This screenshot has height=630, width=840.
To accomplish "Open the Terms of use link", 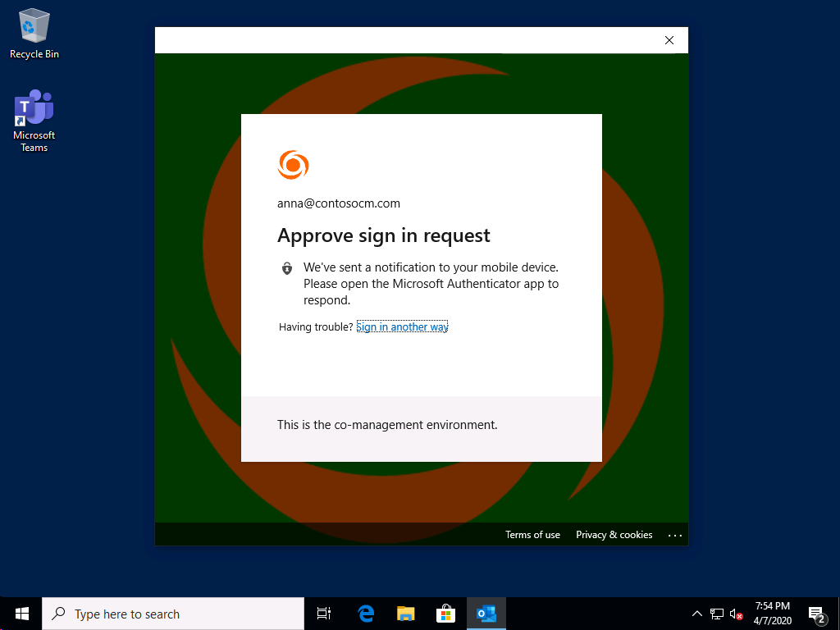I will click(x=532, y=534).
